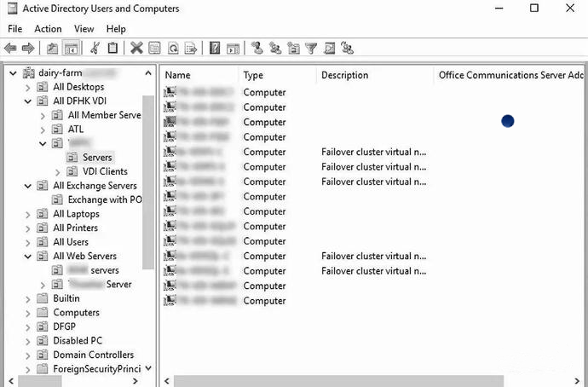Click the Help question mark icon
This screenshot has width=588, height=387.
(x=215, y=49)
